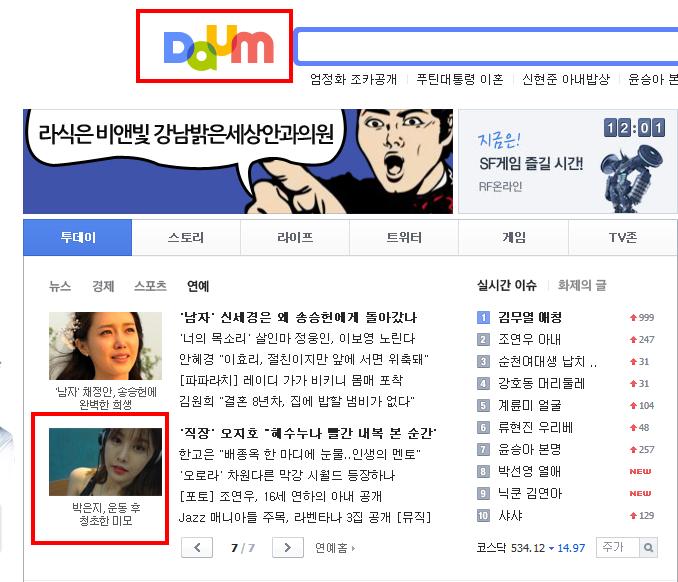Switch to the 라이프 tab

295,237
